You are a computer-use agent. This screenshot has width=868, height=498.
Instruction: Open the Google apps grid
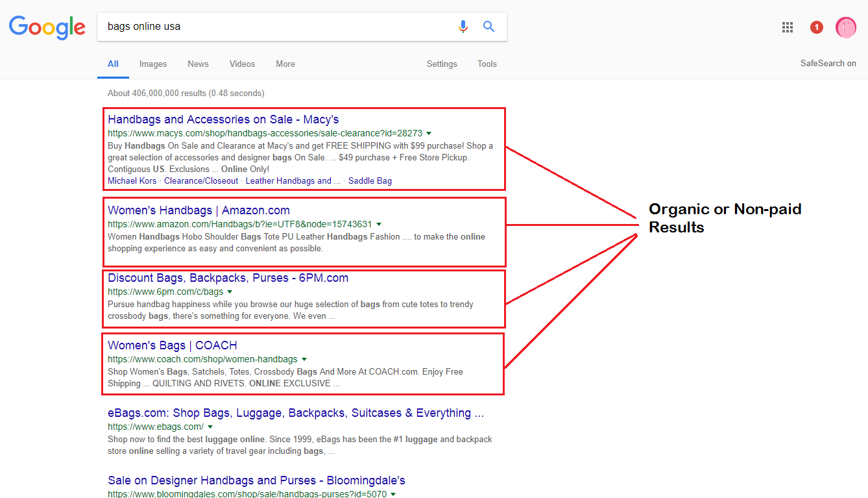(x=787, y=27)
